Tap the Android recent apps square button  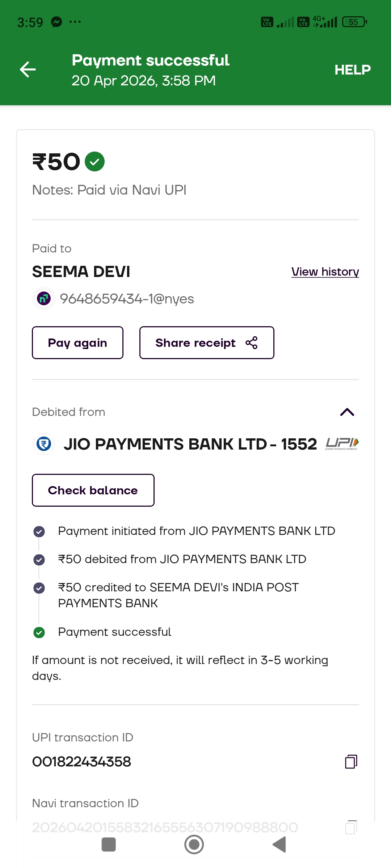(109, 844)
